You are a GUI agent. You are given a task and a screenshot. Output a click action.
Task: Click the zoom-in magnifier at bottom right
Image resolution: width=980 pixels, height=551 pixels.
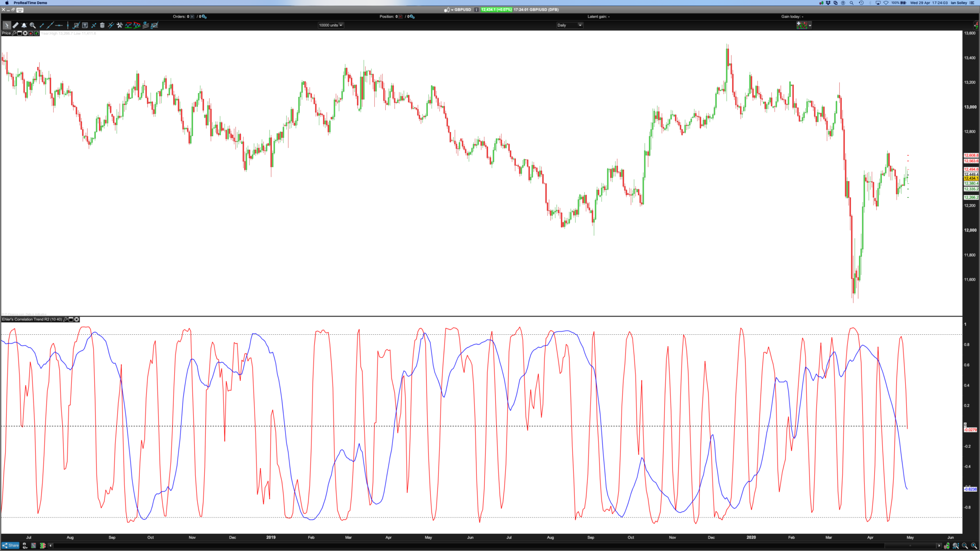click(974, 546)
